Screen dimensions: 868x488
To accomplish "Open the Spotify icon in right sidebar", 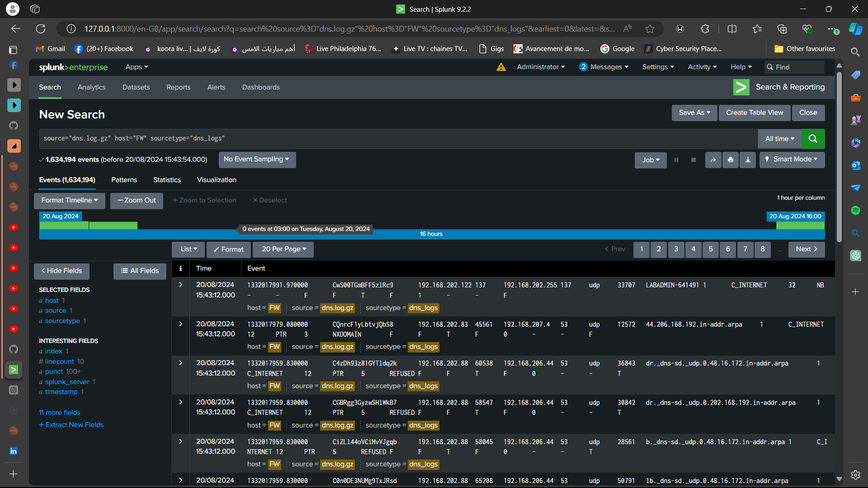I will pos(855,210).
